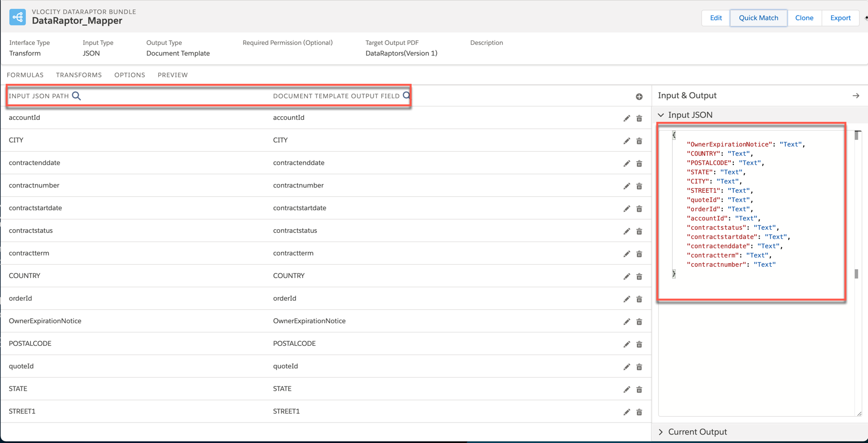This screenshot has height=443, width=868.
Task: Open the Options tab
Action: click(130, 75)
